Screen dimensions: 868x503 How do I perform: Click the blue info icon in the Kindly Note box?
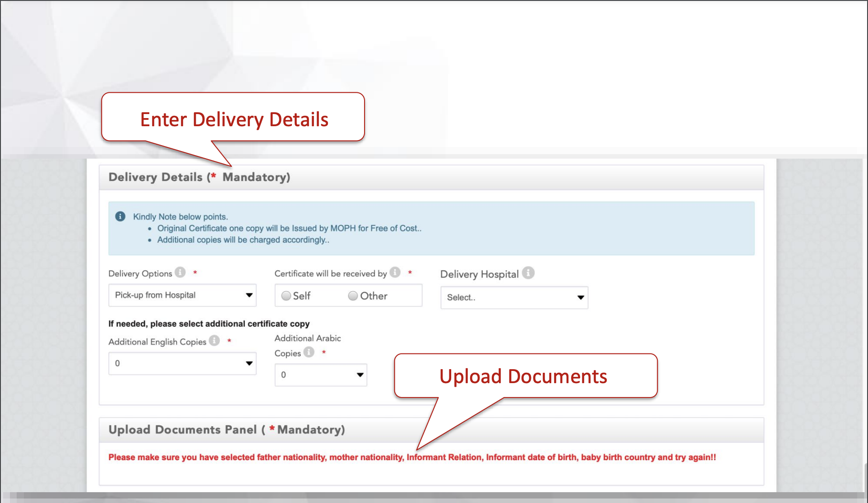click(x=120, y=216)
